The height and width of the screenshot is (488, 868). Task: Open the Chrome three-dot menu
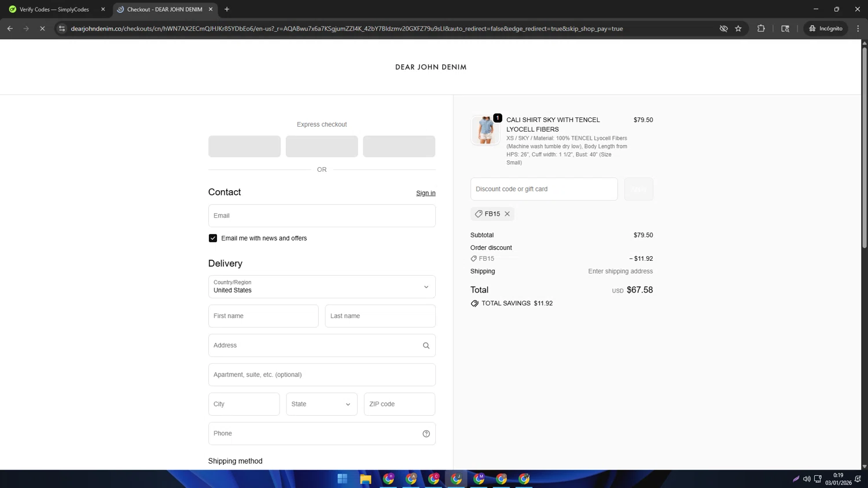pos(858,28)
